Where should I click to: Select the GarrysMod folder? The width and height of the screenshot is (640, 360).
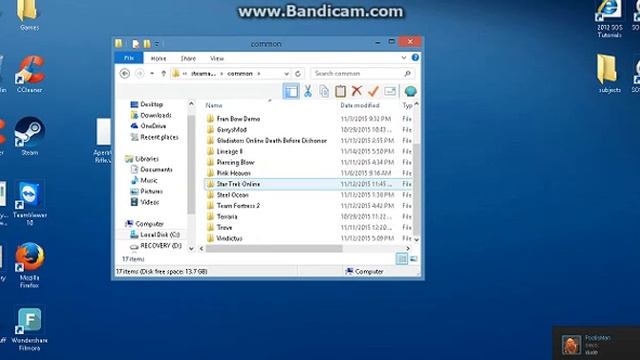tap(231, 130)
